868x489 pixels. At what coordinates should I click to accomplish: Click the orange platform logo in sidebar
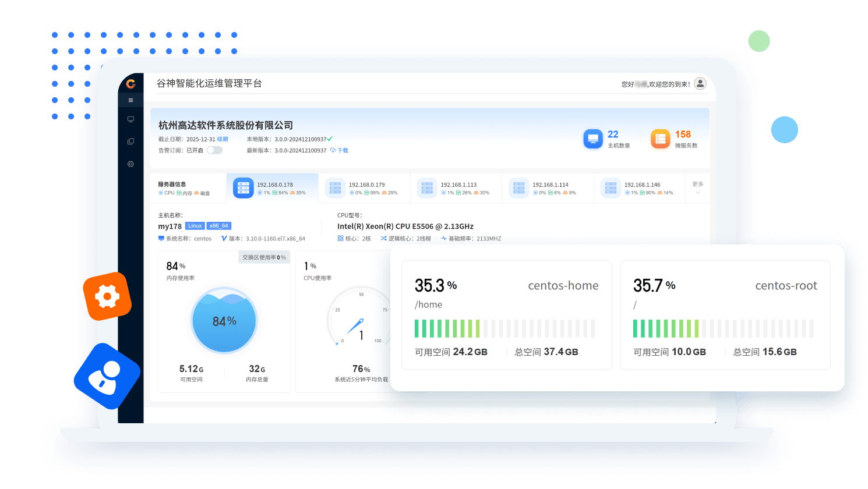131,84
